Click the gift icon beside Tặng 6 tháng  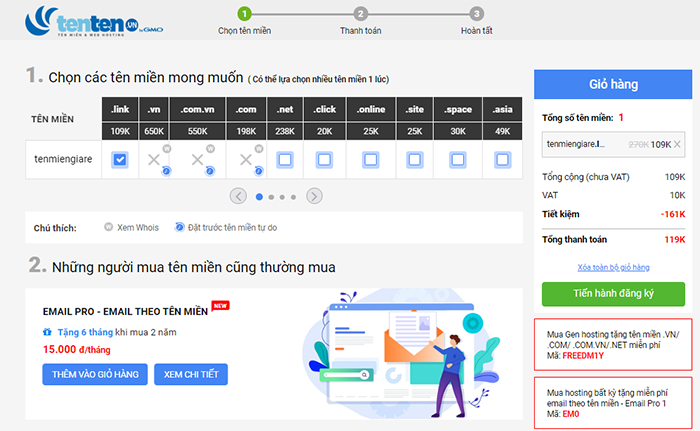[x=47, y=332]
